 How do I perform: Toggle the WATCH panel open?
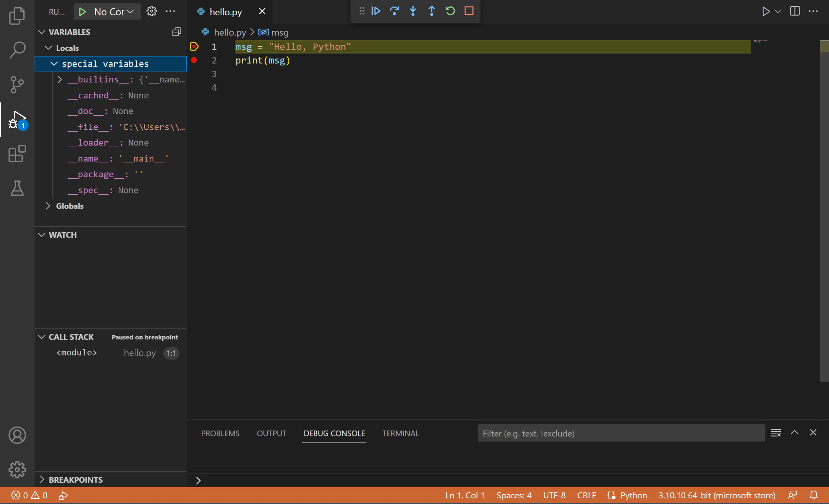tap(42, 234)
